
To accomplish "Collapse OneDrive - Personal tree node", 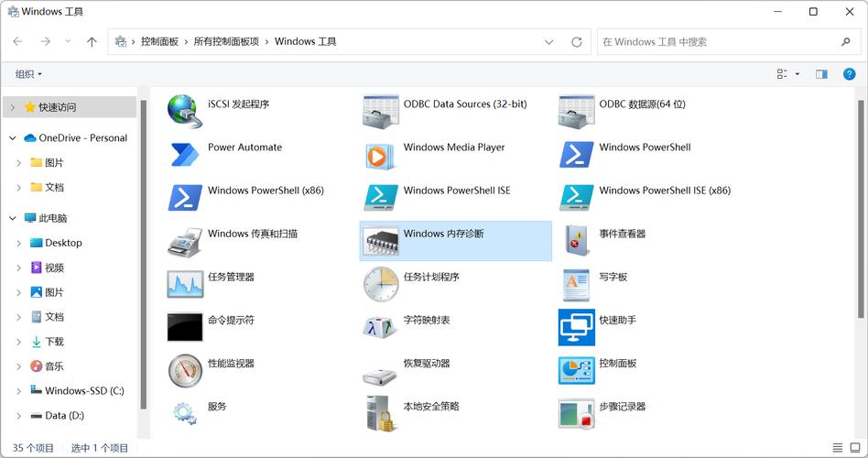I will click(x=13, y=138).
